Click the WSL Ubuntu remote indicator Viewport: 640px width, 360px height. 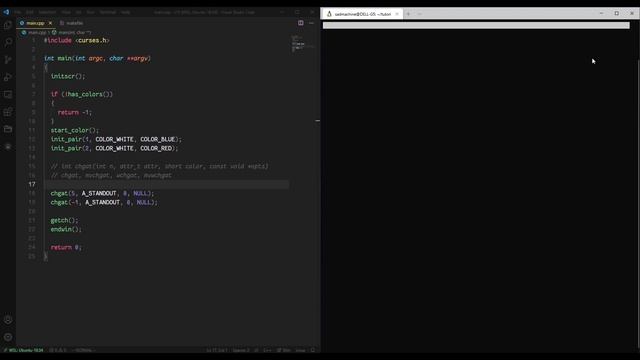point(23,350)
